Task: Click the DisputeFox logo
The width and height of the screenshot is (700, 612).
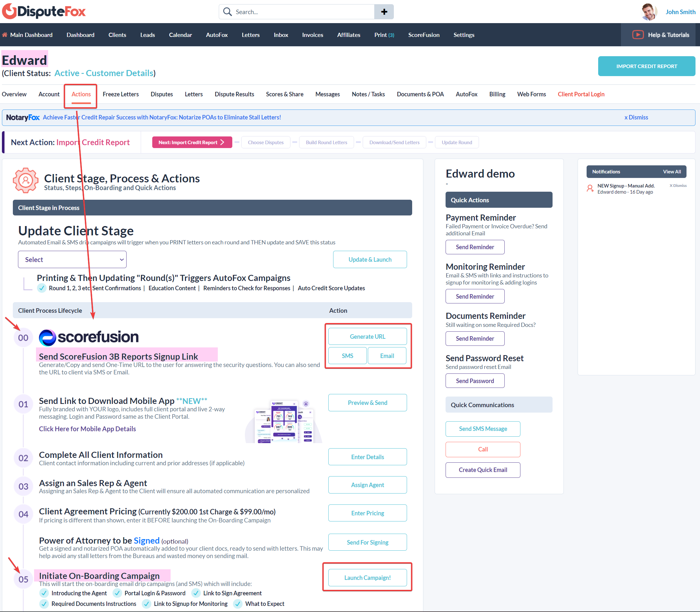Action: [x=44, y=11]
